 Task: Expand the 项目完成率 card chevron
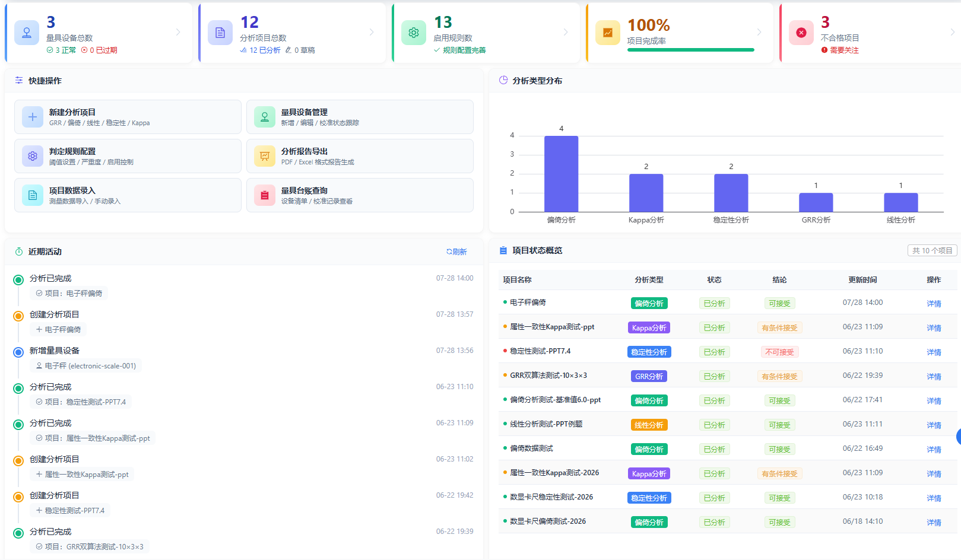(759, 32)
